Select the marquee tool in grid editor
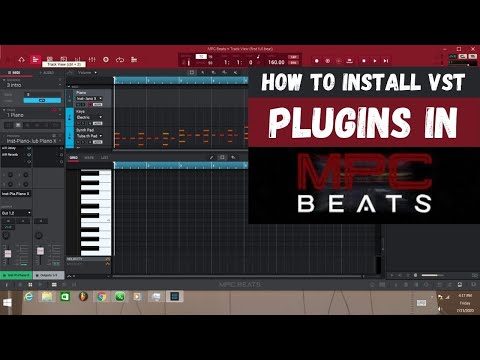Image resolution: width=480 pixels, height=360 pixels. pos(222,157)
